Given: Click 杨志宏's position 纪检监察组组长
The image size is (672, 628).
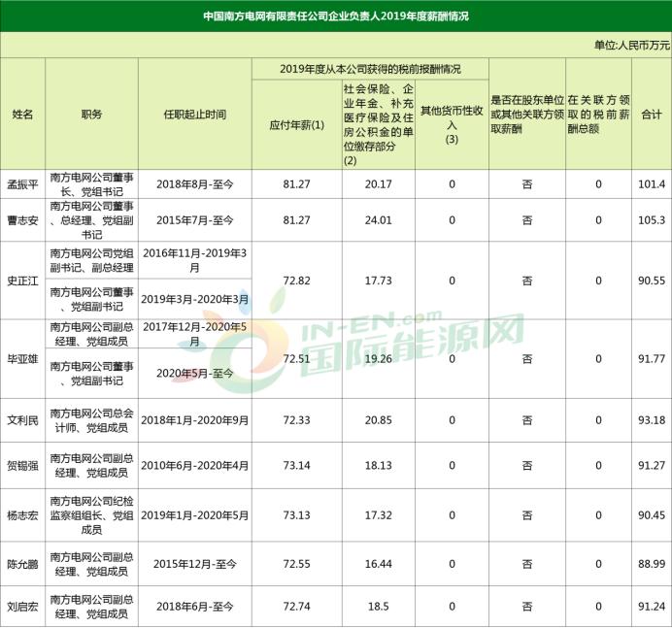Looking at the screenshot, I should [x=91, y=515].
